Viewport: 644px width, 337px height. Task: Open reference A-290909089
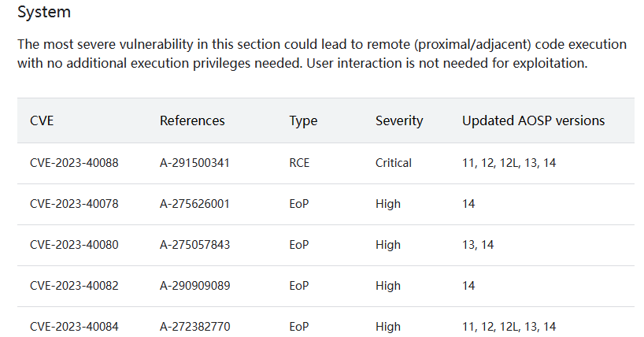click(x=194, y=286)
